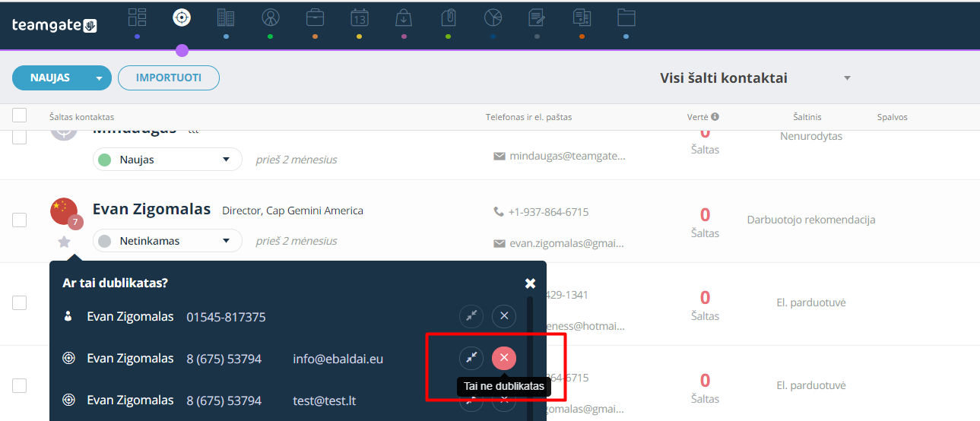This screenshot has height=421, width=980.
Task: Click the NAUJAS button
Action: [50, 78]
